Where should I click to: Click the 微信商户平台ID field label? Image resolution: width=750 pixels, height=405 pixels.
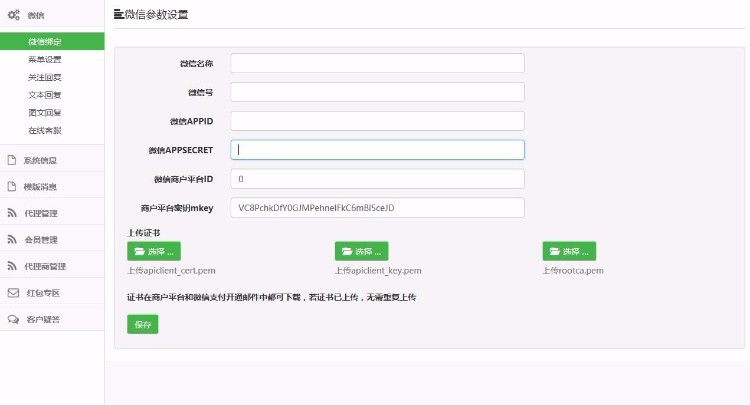(x=183, y=179)
